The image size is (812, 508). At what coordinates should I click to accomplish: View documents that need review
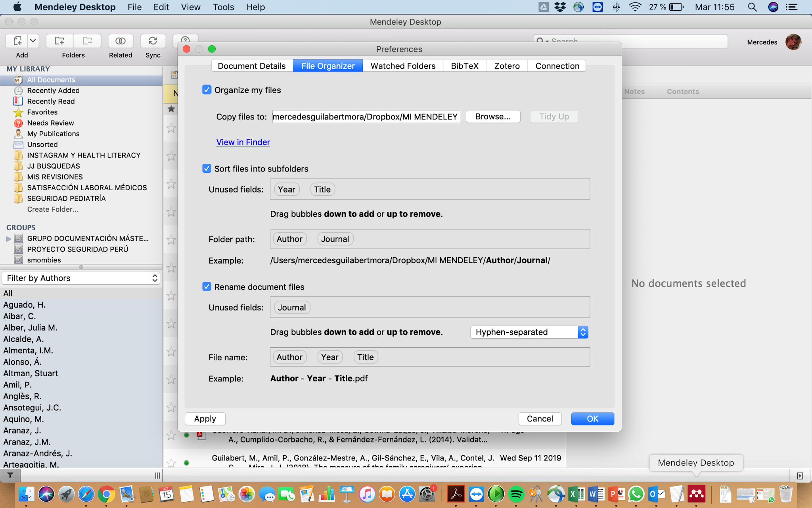tap(50, 123)
